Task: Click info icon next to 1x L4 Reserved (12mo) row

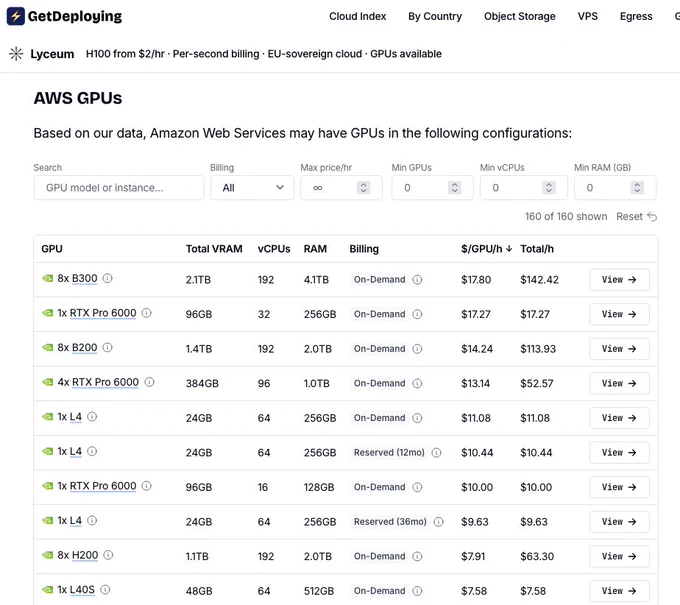Action: click(x=92, y=451)
